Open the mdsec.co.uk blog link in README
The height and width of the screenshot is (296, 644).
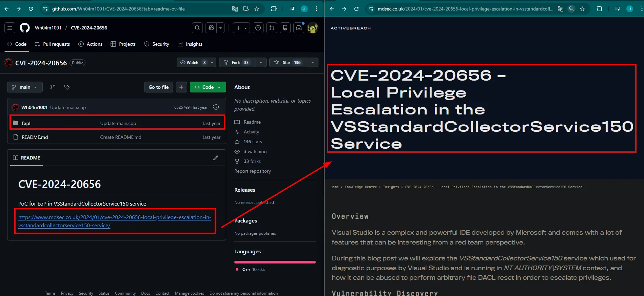point(115,221)
